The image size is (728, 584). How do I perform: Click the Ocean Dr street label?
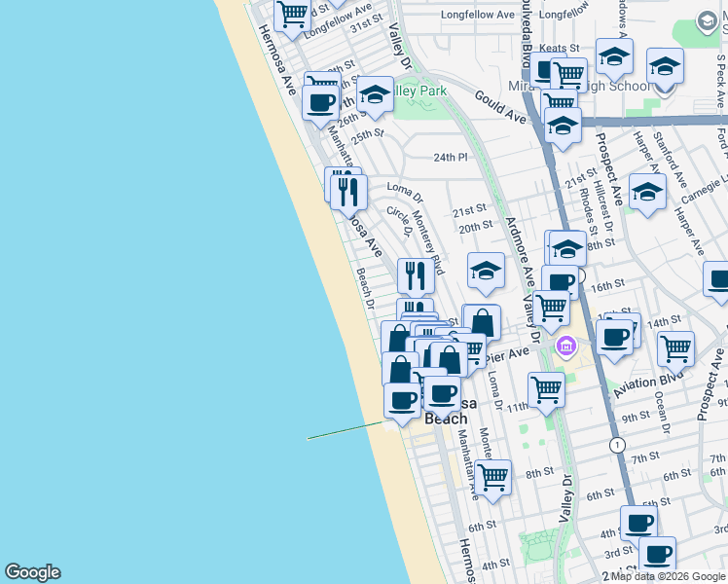663,413
